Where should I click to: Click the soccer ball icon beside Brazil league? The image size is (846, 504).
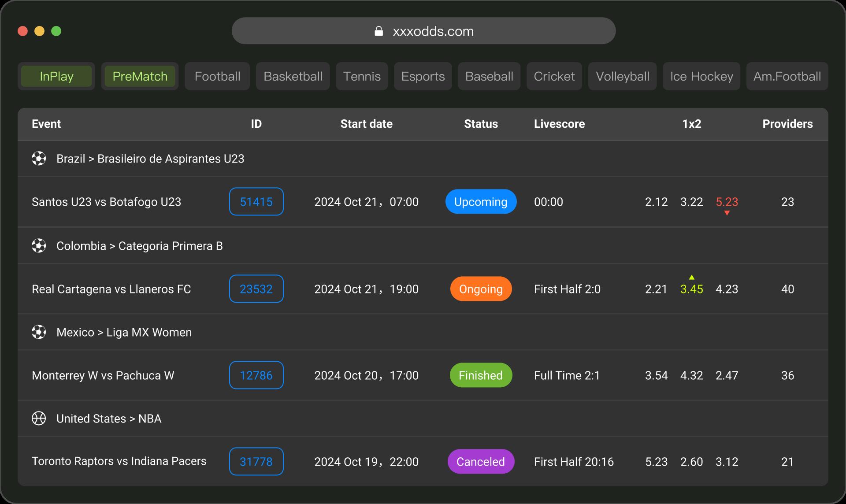[x=39, y=159]
